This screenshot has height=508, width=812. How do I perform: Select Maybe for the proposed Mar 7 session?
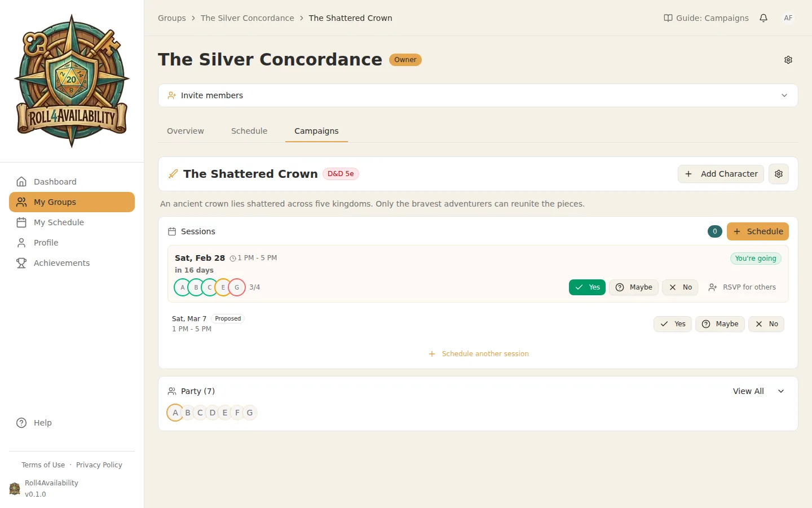click(720, 324)
